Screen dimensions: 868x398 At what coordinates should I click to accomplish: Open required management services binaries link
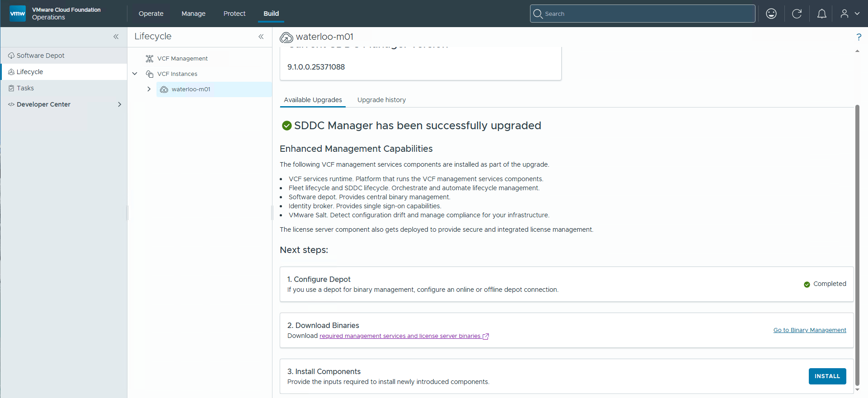(400, 336)
